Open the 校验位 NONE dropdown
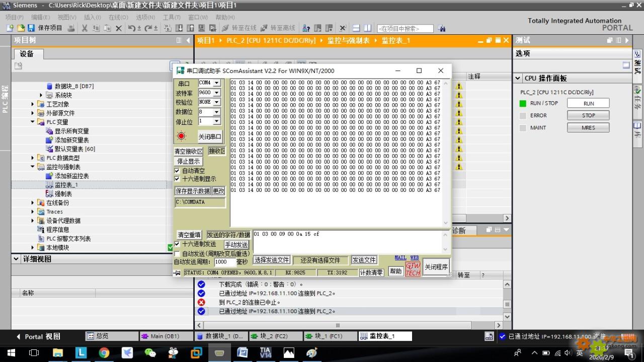 pyautogui.click(x=217, y=102)
